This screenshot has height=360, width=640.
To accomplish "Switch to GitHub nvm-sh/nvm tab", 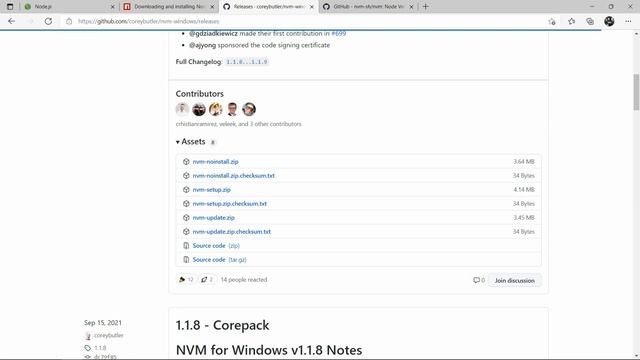I will click(x=368, y=7).
